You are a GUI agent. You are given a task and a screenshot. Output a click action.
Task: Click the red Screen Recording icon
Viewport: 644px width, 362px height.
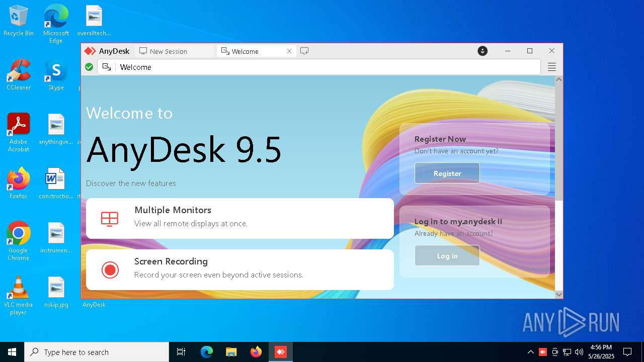[110, 270]
